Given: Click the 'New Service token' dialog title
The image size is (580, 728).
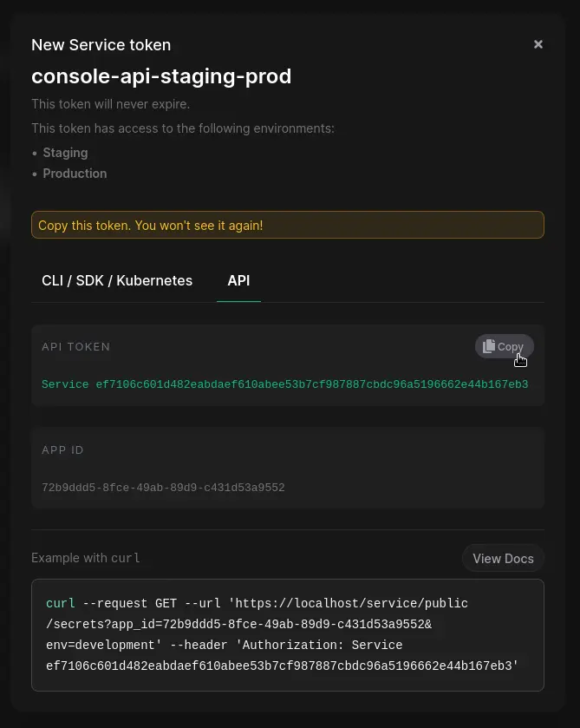Looking at the screenshot, I should point(101,45).
